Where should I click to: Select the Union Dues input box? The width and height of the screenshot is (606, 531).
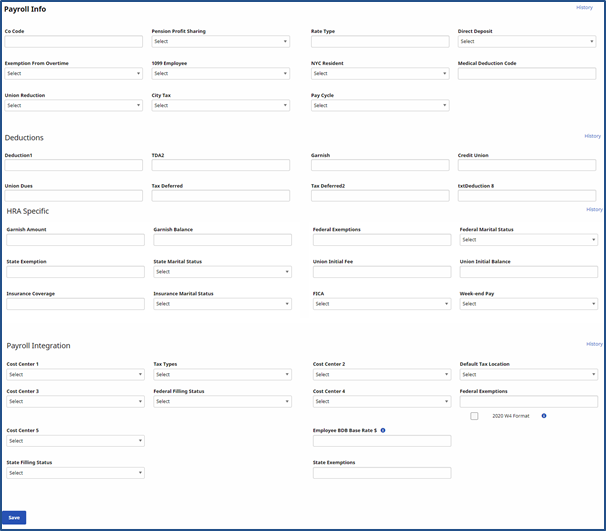pyautogui.click(x=74, y=196)
